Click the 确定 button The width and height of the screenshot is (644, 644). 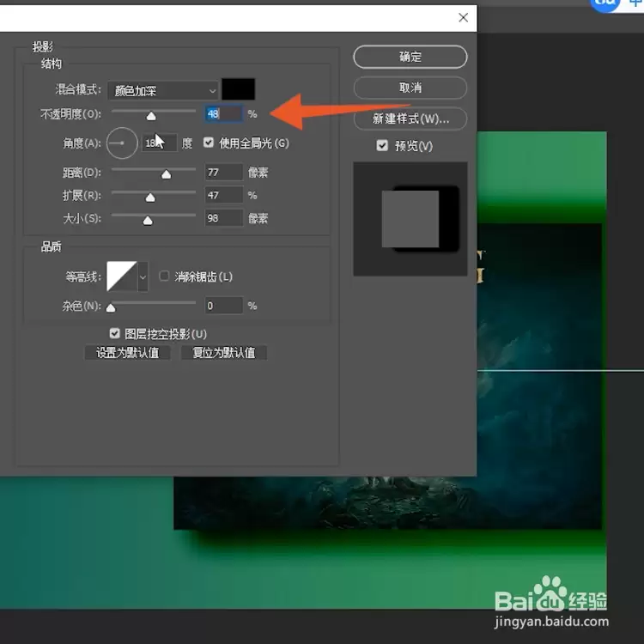point(410,57)
